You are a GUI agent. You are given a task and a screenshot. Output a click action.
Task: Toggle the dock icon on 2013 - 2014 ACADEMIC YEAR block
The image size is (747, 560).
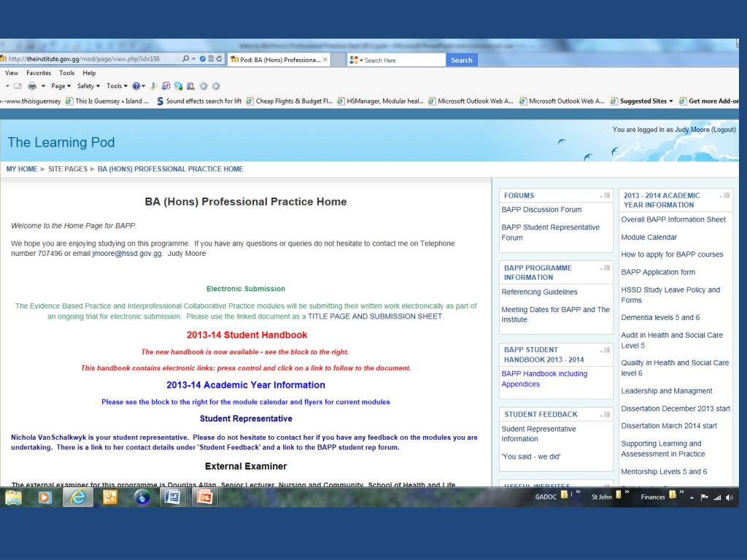click(727, 195)
